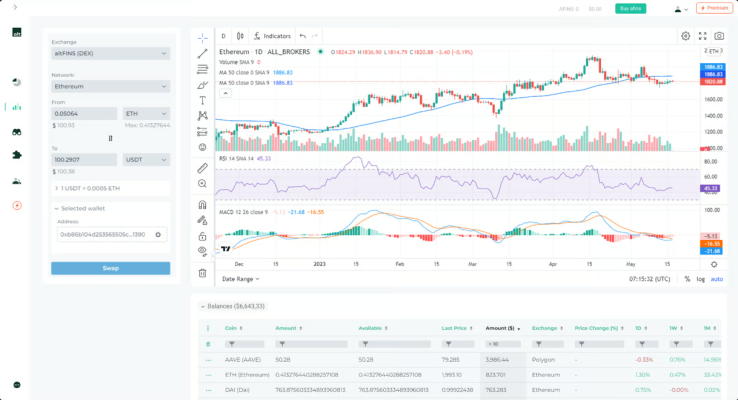The image size is (738, 400).
Task: Collapse the Selected wallet section
Action: point(80,208)
